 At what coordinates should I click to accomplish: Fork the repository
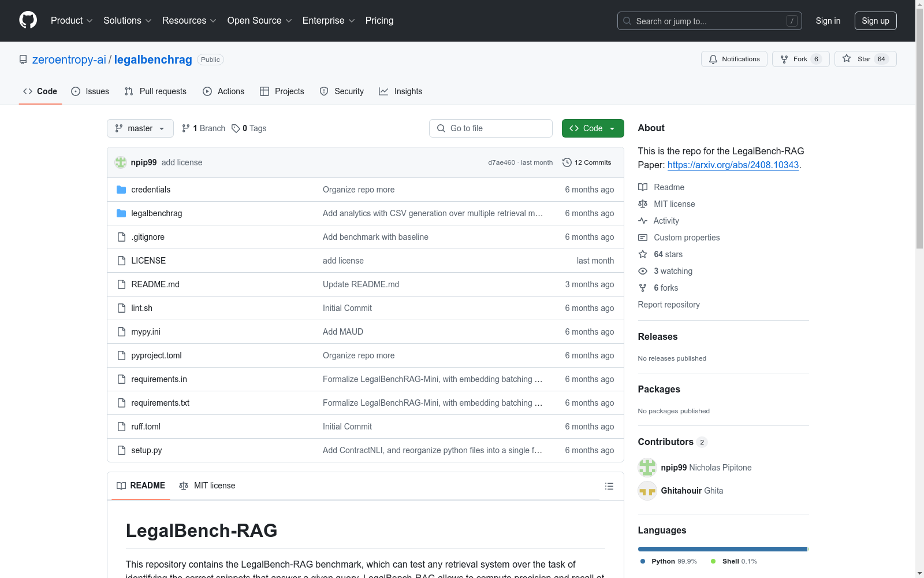800,59
